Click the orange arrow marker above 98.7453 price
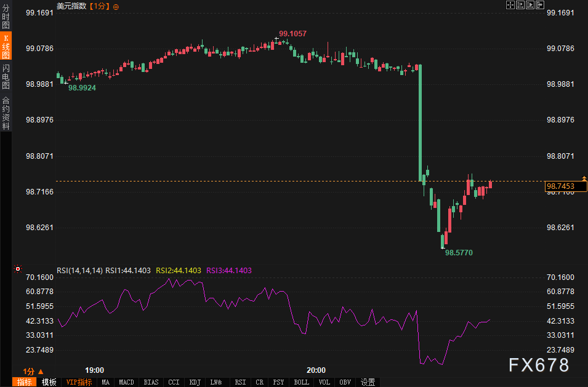This screenshot has width=588, height=387. point(584,178)
